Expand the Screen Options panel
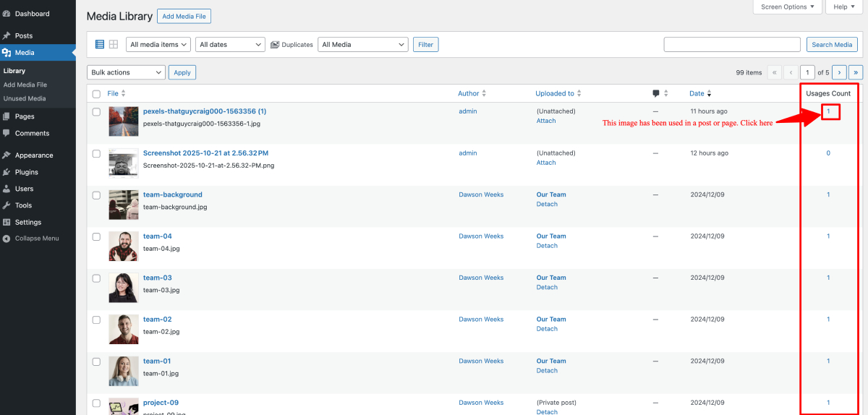The image size is (868, 415). pos(788,7)
